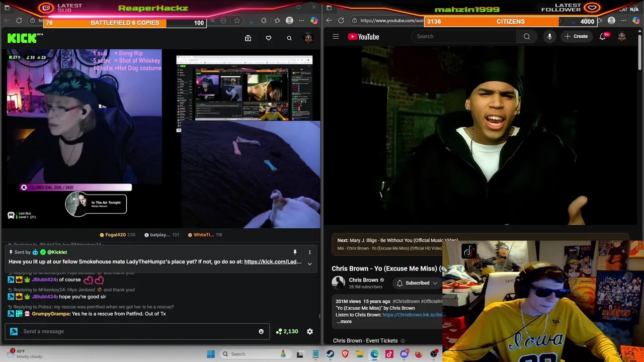644x362 pixels.
Task: Open Kick following heart icon
Action: click(x=269, y=38)
